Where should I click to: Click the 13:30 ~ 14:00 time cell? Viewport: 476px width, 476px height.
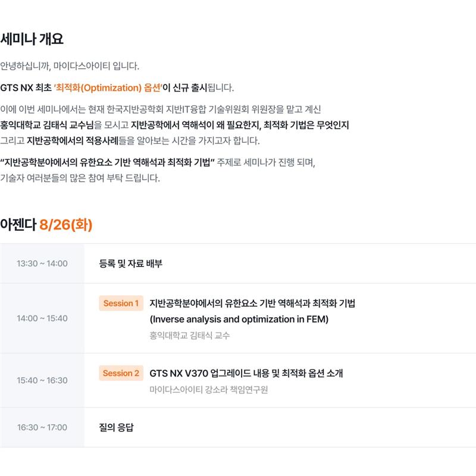coord(42,264)
